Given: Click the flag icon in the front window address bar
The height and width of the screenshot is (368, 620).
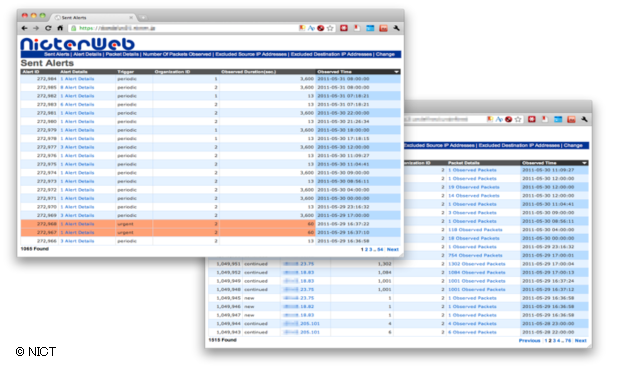Looking at the screenshot, I should (302, 28).
